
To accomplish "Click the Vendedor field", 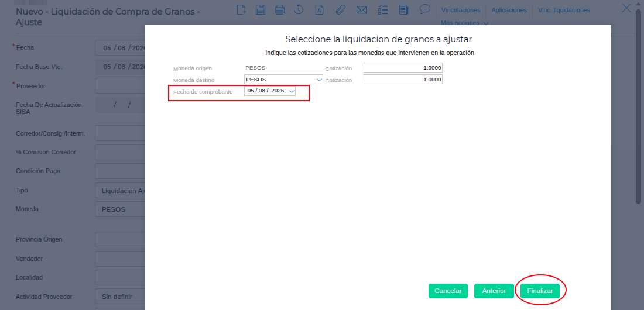I will pos(120,259).
